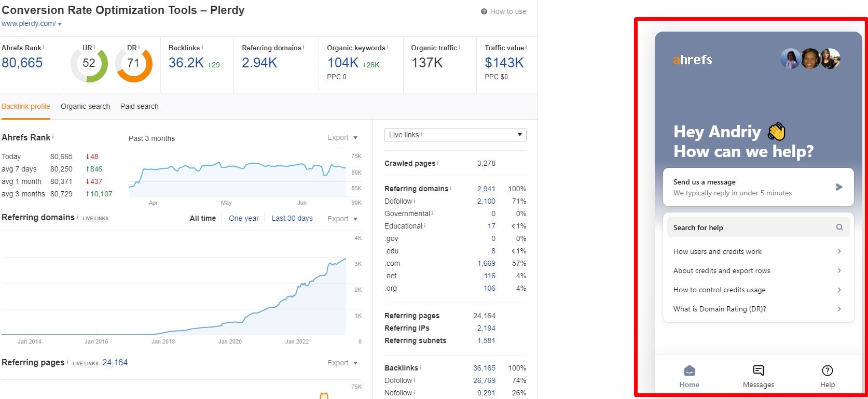
Task: Click the UR 52 donut chart
Action: coord(89,64)
